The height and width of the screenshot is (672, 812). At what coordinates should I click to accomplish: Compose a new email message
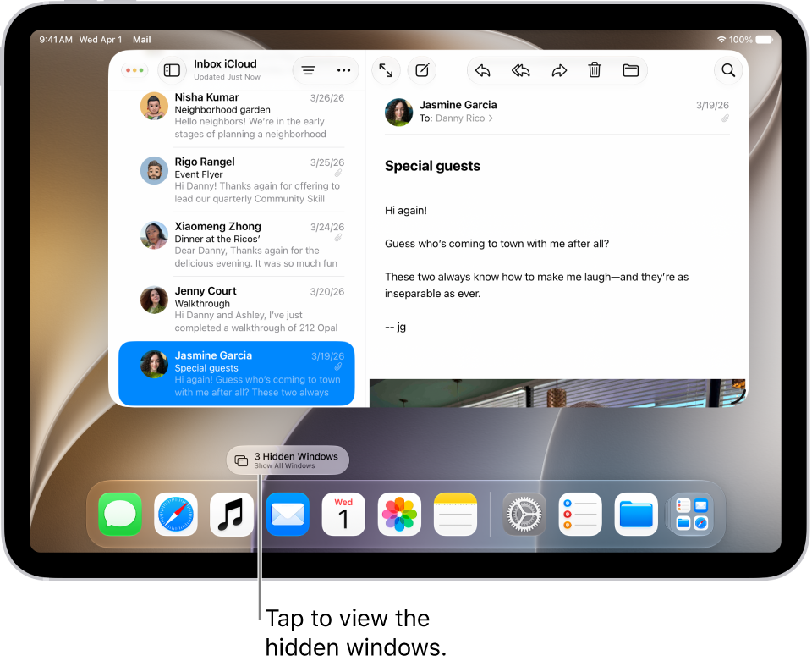tap(422, 70)
